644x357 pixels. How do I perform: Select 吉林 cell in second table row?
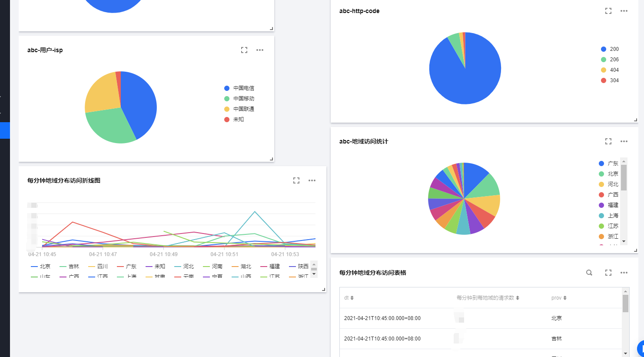(x=557, y=339)
